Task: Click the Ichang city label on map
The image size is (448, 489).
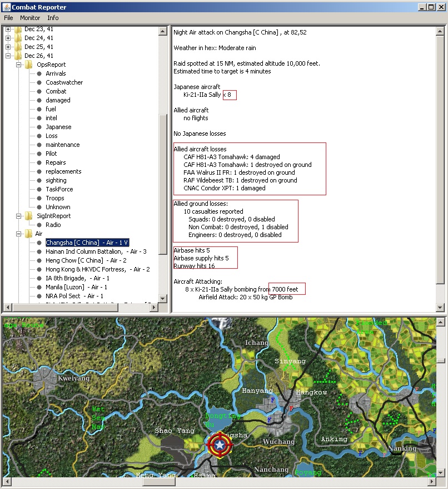Action: [x=256, y=343]
